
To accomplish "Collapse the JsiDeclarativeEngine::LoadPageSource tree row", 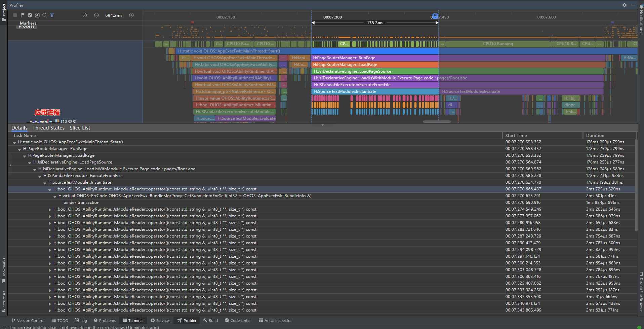I will [x=30, y=163].
